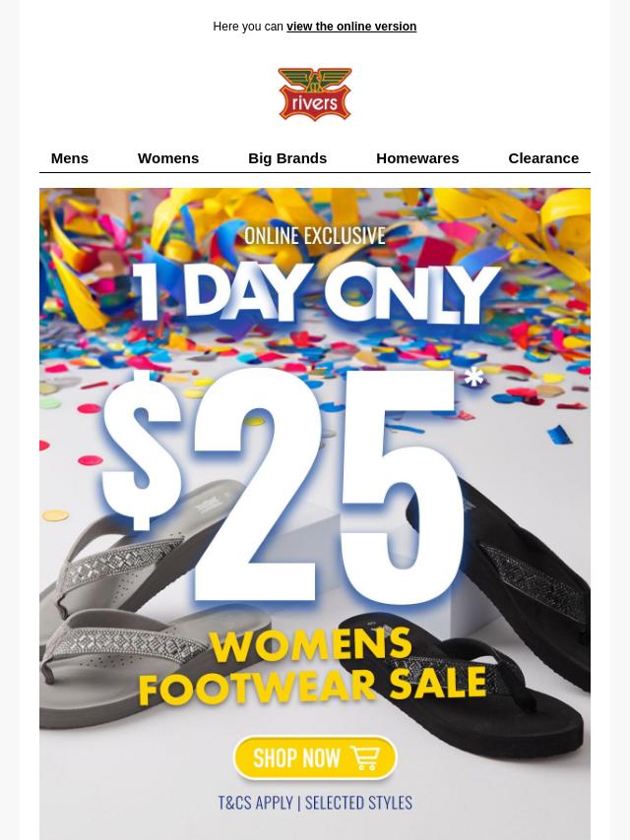The width and height of the screenshot is (630, 840).
Task: Open the Mens navigation link
Action: pyautogui.click(x=70, y=158)
